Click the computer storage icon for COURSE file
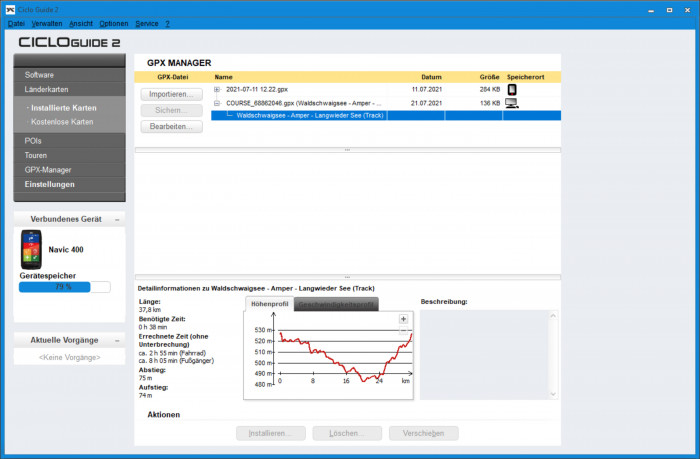Screen dimensions: 700x459 [x=512, y=102]
